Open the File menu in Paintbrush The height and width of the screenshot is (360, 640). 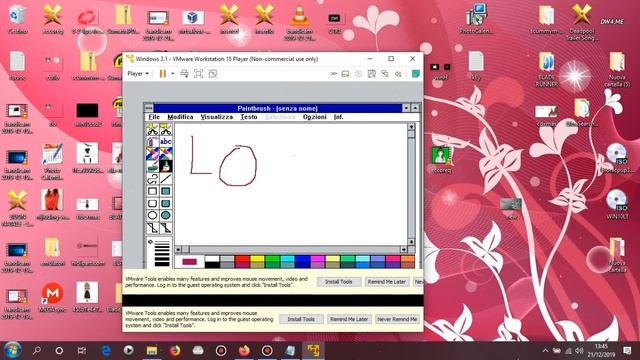pos(154,117)
